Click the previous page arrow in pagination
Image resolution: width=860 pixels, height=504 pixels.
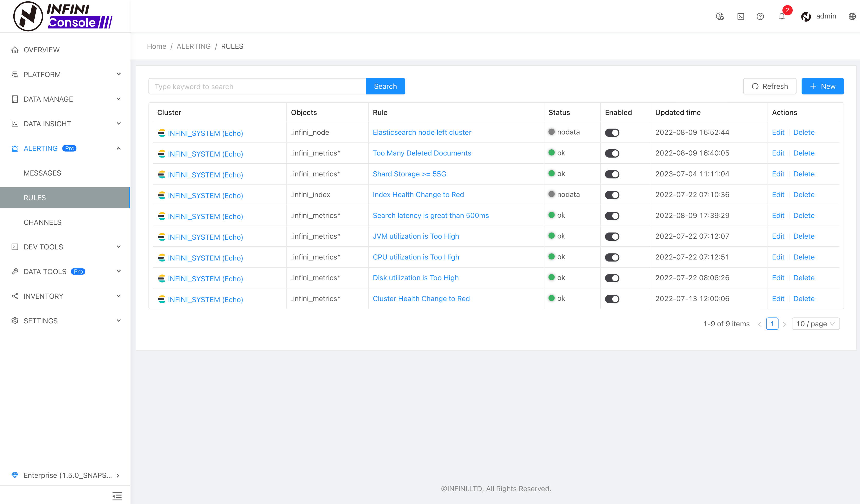point(760,324)
